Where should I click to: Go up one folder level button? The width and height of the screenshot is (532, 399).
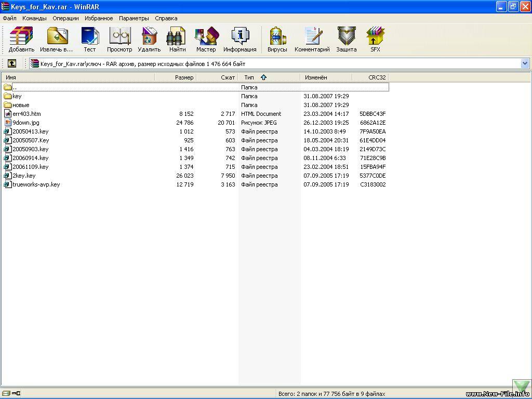click(x=11, y=63)
